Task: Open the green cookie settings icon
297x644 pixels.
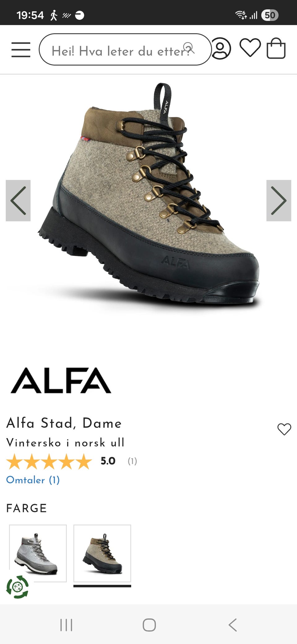Action: point(18,587)
